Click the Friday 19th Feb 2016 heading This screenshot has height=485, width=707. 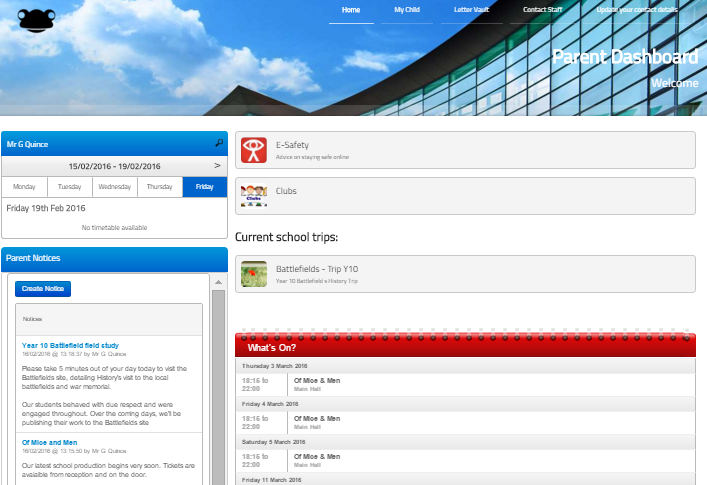pyautogui.click(x=46, y=208)
